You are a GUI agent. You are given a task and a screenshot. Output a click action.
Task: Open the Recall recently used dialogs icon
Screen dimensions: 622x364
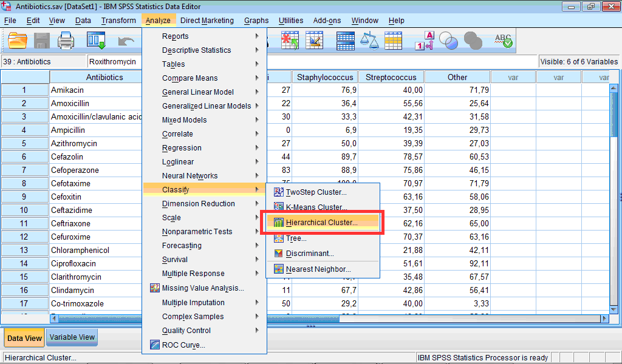96,41
